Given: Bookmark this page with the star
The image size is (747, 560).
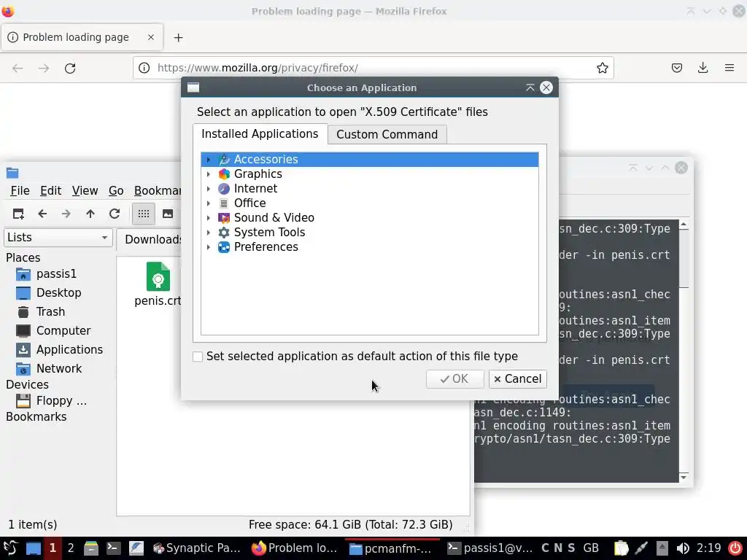Looking at the screenshot, I should [602, 68].
